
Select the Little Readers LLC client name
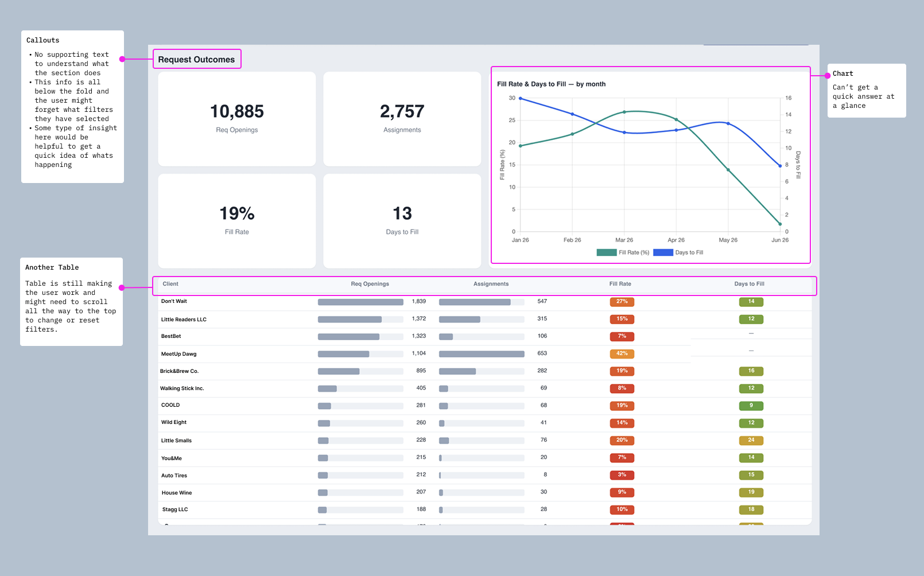click(184, 320)
